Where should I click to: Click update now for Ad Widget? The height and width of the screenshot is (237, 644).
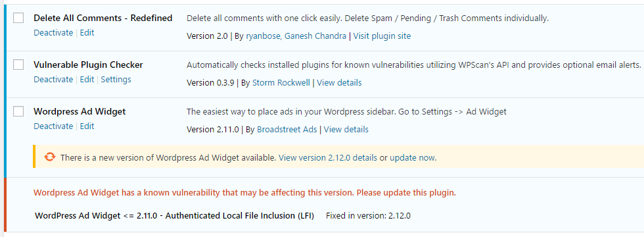click(413, 157)
